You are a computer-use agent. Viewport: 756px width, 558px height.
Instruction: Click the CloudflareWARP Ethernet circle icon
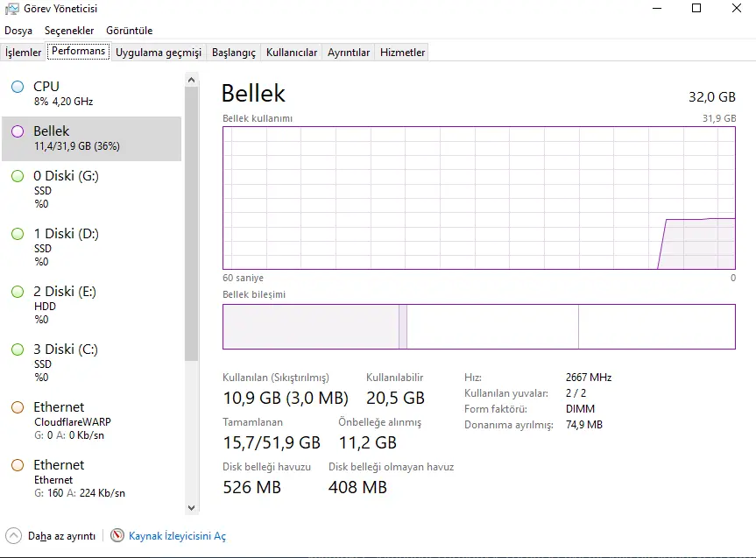pos(18,407)
